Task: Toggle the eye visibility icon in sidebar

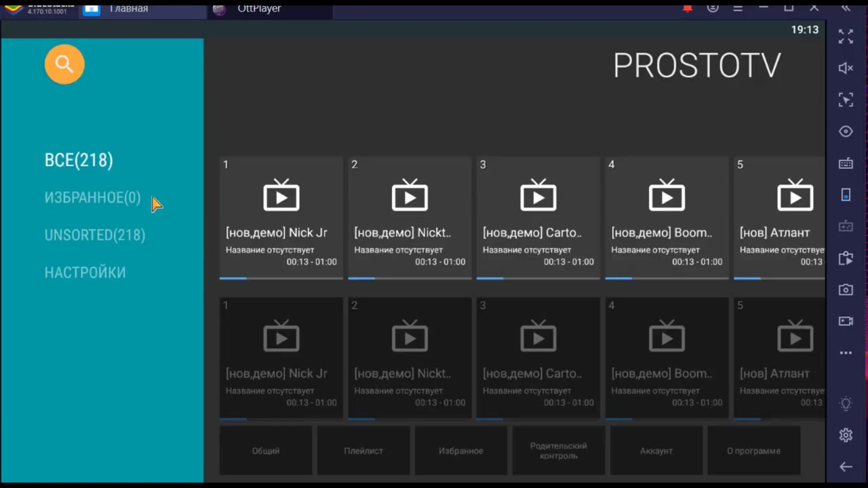Action: coord(846,131)
